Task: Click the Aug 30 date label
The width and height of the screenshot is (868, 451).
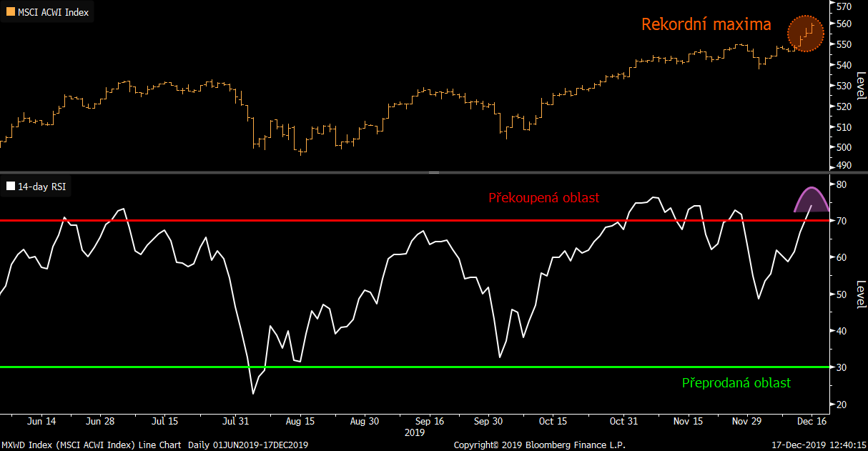Action: 365,422
